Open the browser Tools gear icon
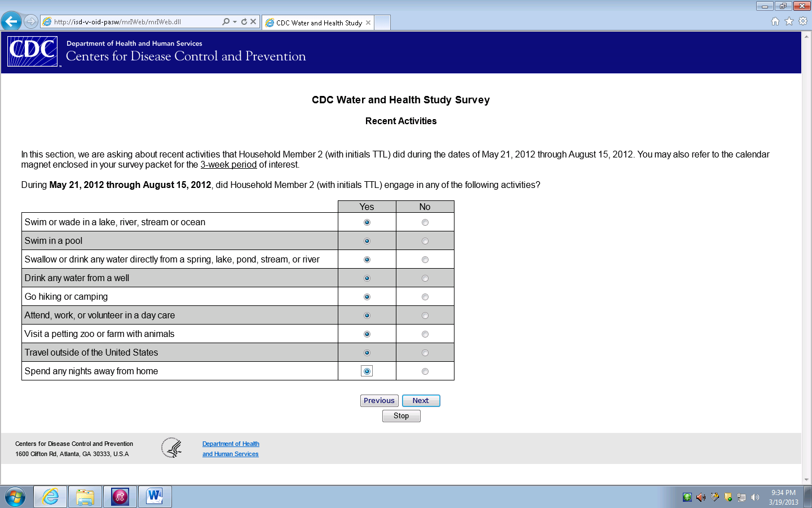The height and width of the screenshot is (508, 812). pos(803,21)
